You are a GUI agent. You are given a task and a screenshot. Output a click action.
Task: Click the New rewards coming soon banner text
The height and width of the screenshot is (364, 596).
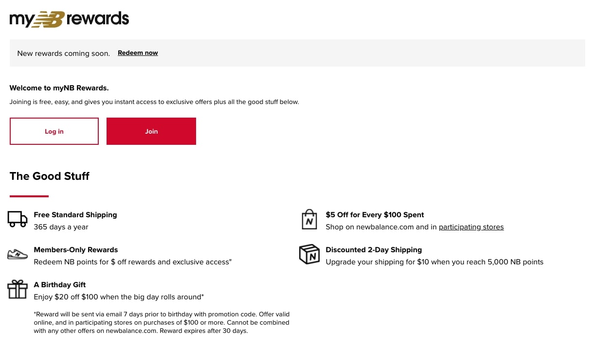pos(64,53)
